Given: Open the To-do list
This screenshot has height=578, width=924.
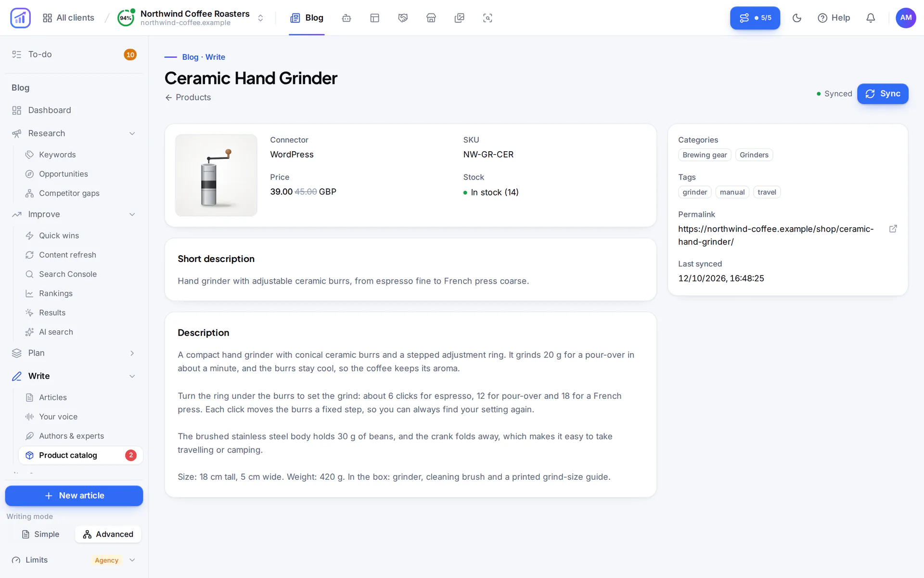Looking at the screenshot, I should (74, 54).
